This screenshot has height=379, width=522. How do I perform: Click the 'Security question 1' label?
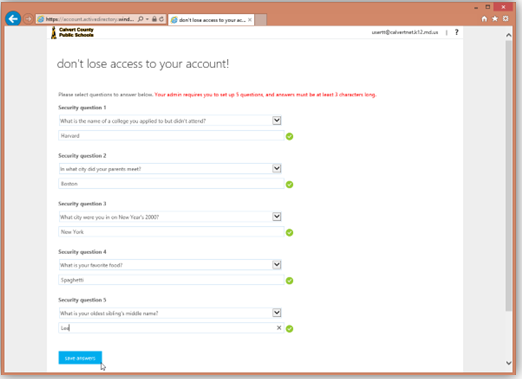click(x=82, y=107)
